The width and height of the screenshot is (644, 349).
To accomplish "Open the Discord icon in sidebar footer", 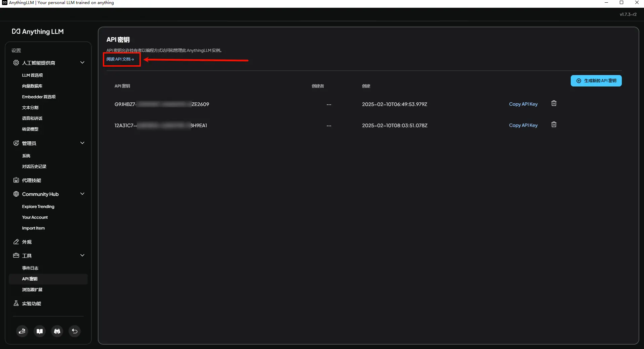I will click(x=57, y=331).
